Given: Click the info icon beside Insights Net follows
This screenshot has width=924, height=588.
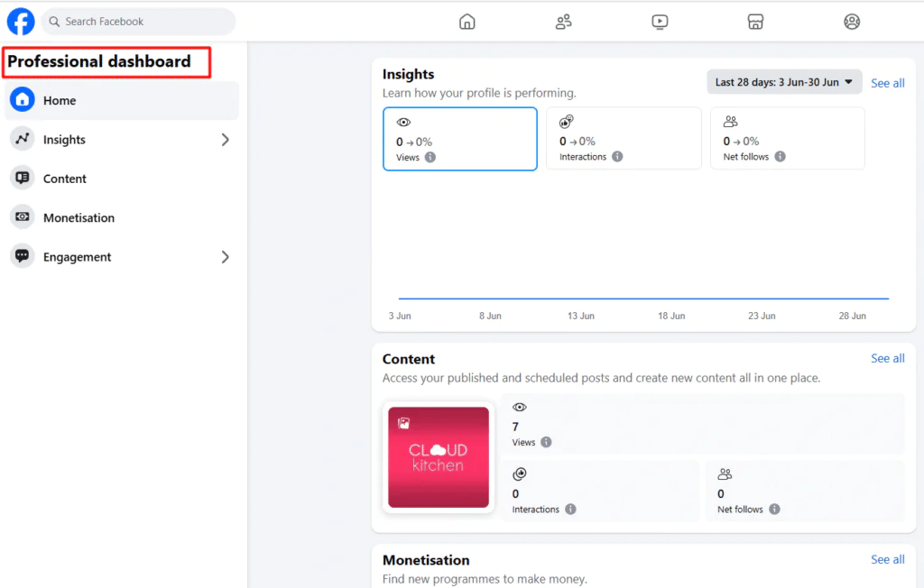Looking at the screenshot, I should point(780,157).
